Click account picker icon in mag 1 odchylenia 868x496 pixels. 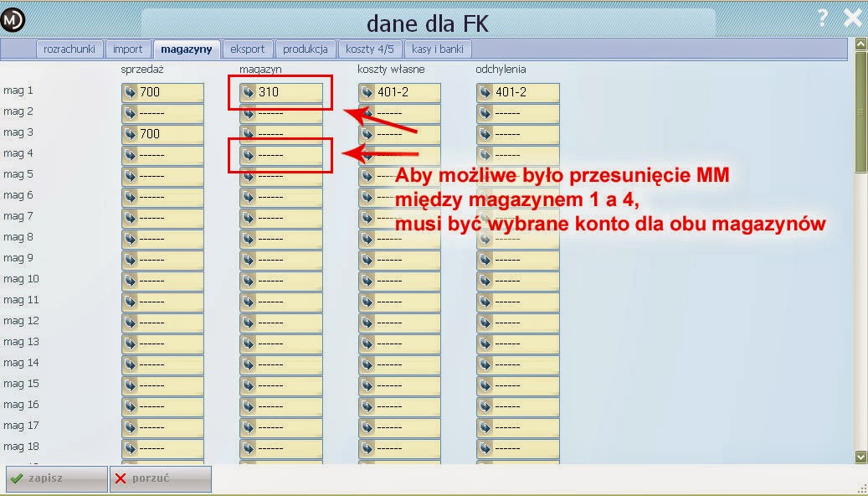(485, 92)
